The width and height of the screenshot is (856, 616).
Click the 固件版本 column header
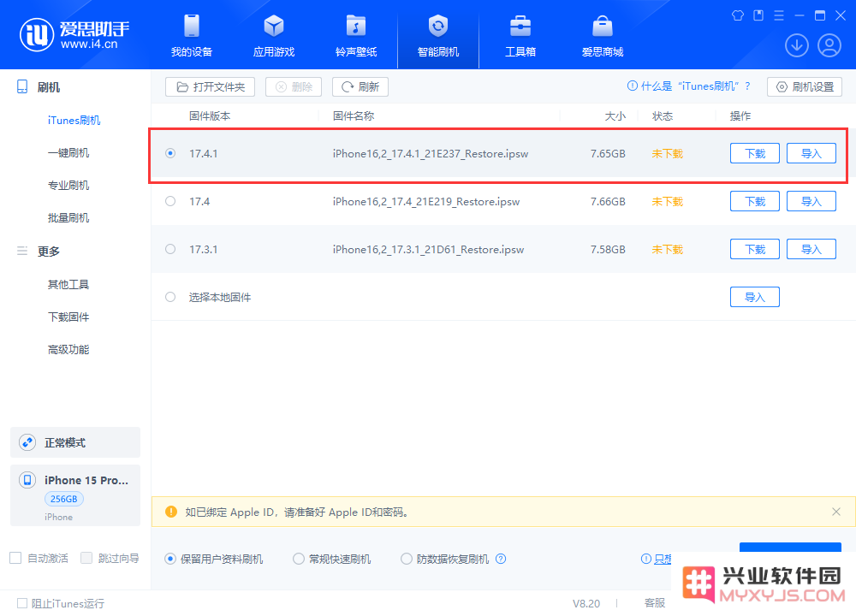[x=210, y=115]
